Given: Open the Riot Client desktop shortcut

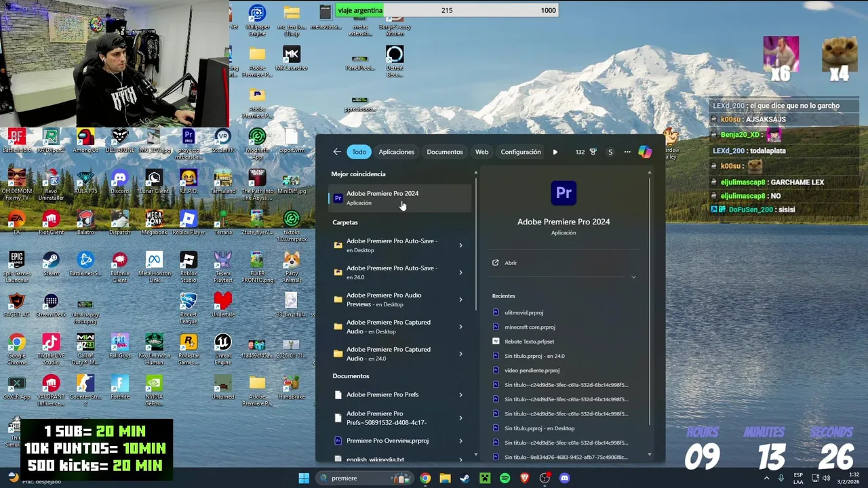Looking at the screenshot, I should 51,223.
